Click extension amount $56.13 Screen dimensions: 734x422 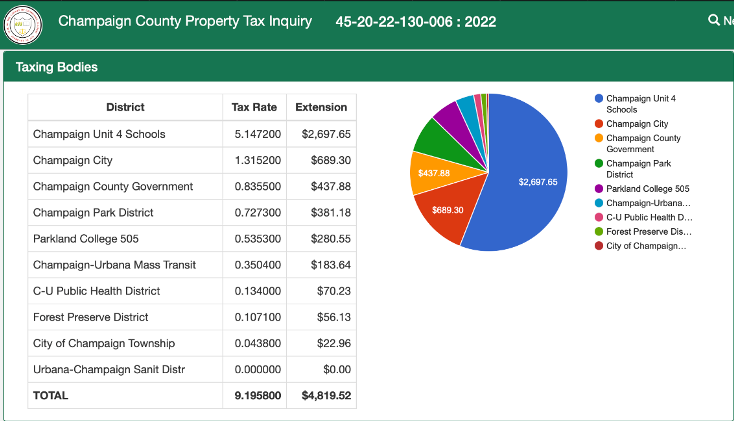point(334,317)
